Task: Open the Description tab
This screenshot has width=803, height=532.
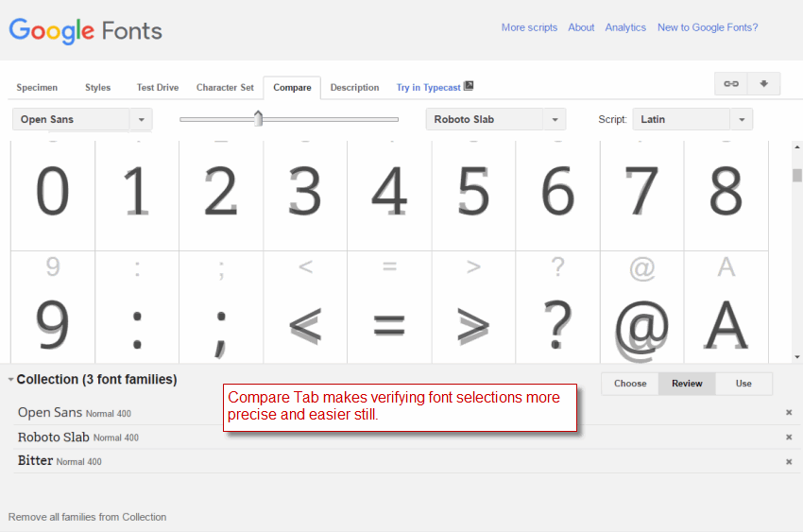Action: (354, 88)
